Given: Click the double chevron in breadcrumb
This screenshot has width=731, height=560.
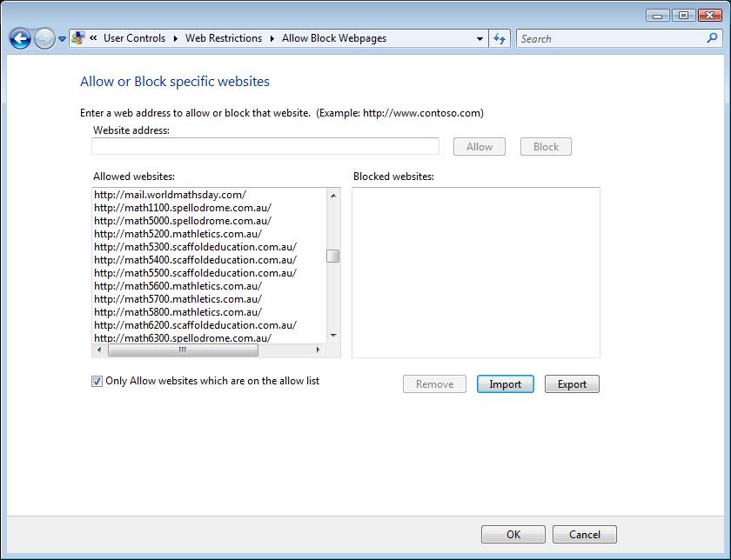Looking at the screenshot, I should click(93, 38).
